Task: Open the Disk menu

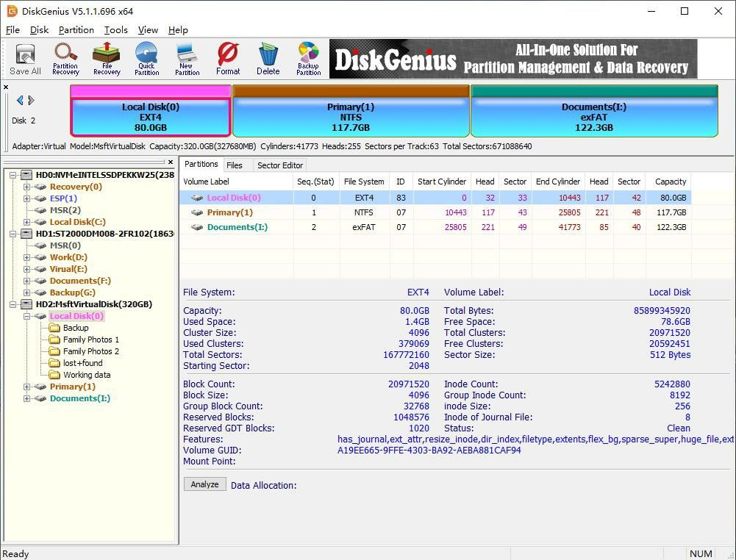Action: (x=40, y=30)
